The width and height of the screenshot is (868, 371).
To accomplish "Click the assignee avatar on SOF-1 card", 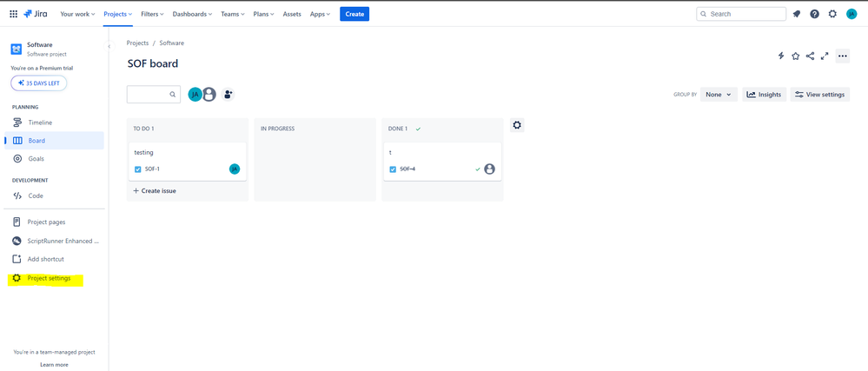I will (x=235, y=169).
